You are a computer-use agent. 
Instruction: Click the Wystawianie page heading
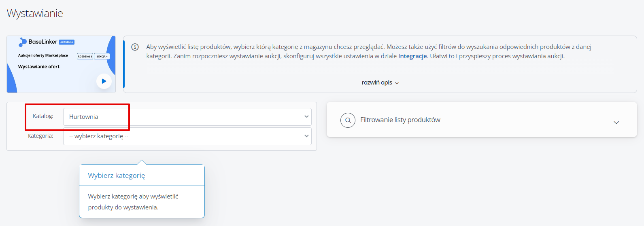(x=35, y=13)
